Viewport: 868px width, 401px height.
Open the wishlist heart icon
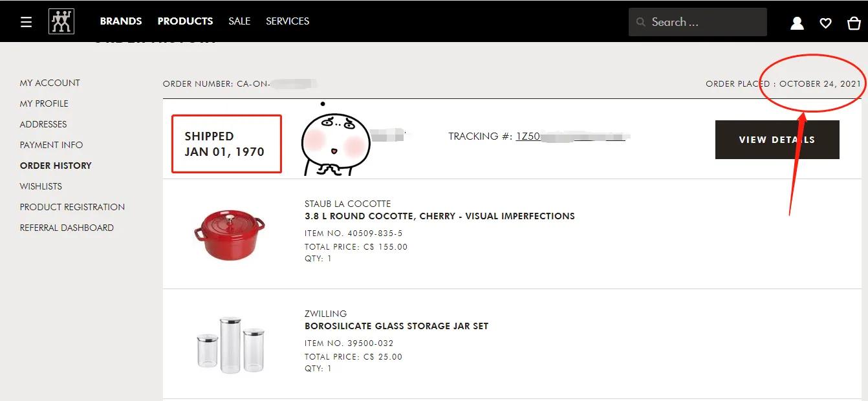click(825, 23)
